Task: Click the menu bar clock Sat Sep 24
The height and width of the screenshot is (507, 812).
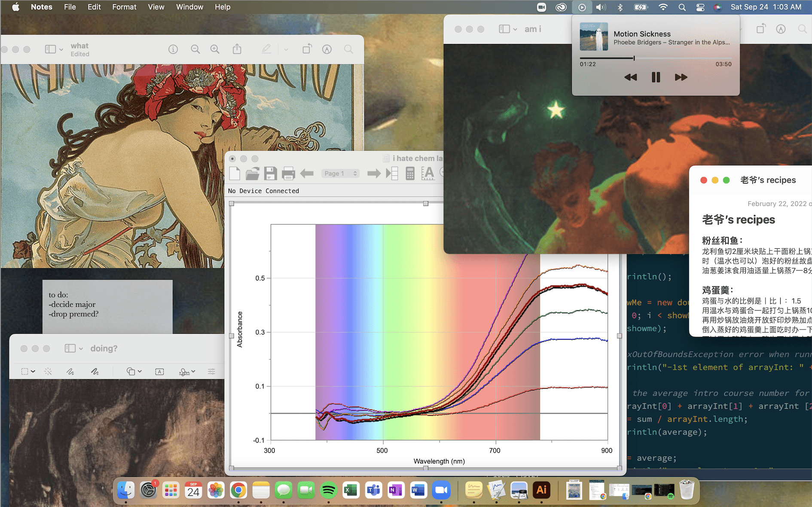Action: (x=766, y=7)
